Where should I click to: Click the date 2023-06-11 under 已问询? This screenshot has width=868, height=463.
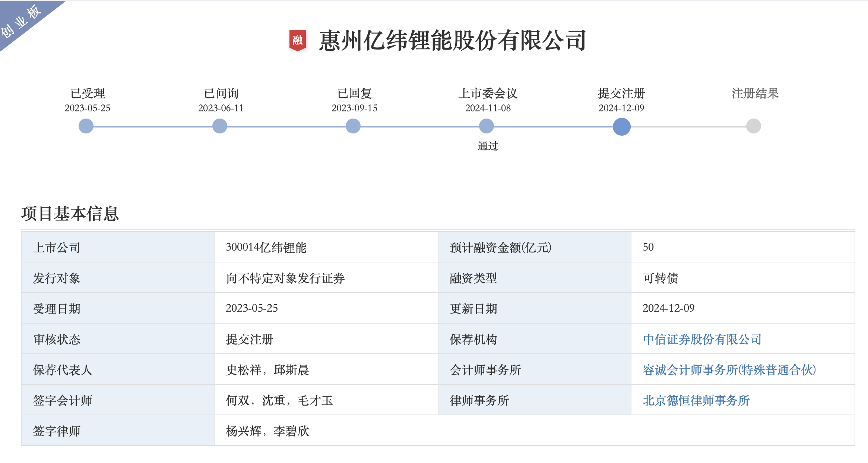pyautogui.click(x=221, y=108)
